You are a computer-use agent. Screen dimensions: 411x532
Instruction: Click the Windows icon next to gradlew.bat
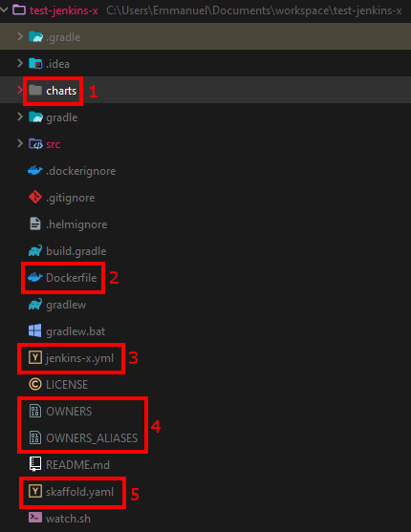(x=35, y=330)
